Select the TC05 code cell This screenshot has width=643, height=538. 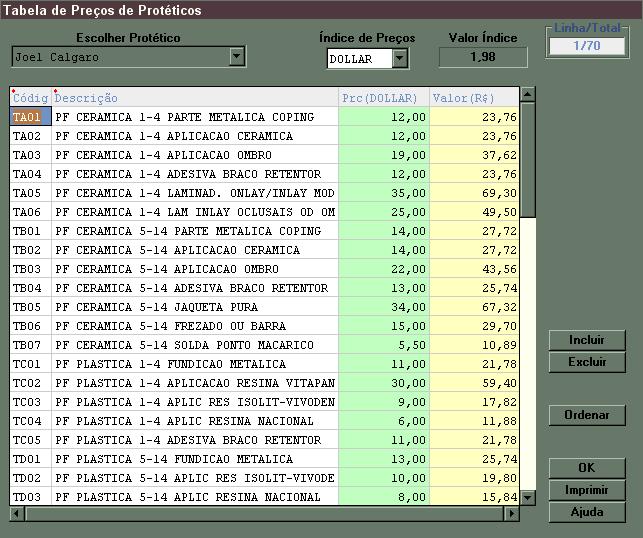coord(31,440)
